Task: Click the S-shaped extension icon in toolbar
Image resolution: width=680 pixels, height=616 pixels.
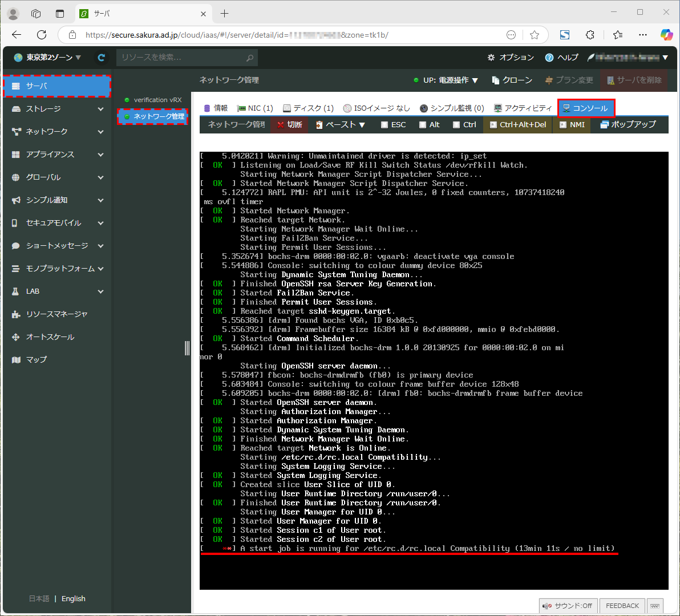Action: point(564,35)
